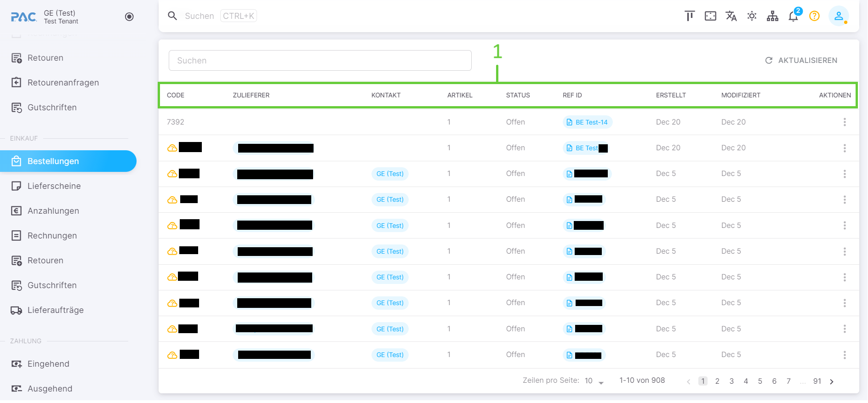Open the language translate icon
The height and width of the screenshot is (403, 868).
click(x=731, y=16)
